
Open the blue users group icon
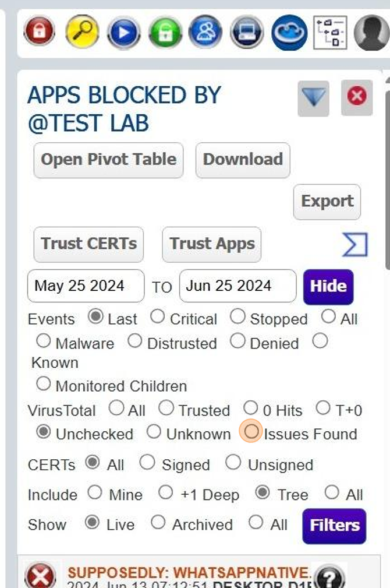(x=205, y=31)
